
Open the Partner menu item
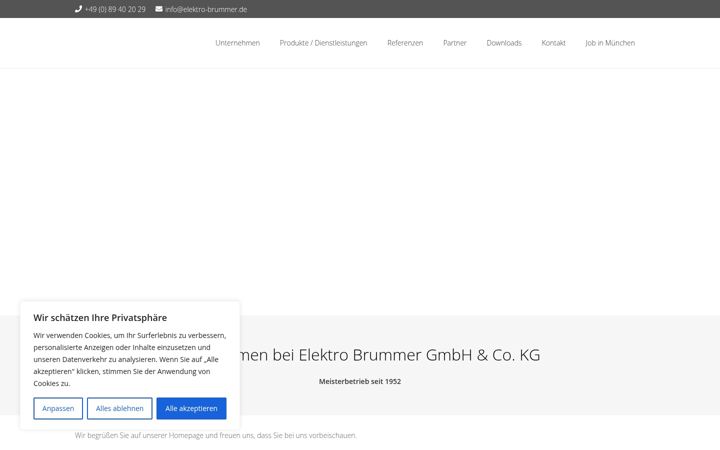(455, 43)
